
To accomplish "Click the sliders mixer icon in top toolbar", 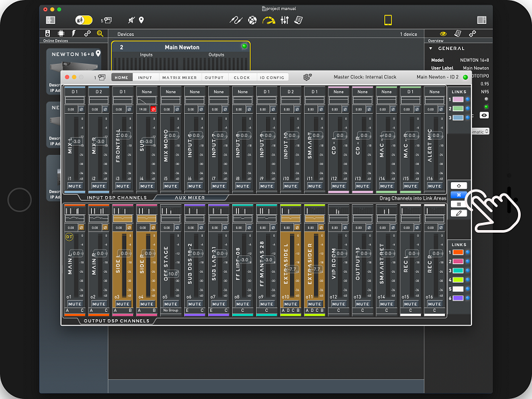I will point(284,20).
